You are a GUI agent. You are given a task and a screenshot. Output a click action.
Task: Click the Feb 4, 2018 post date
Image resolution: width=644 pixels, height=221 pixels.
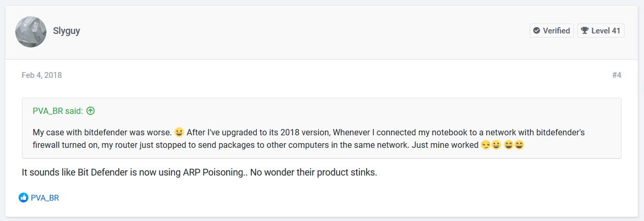tap(42, 75)
